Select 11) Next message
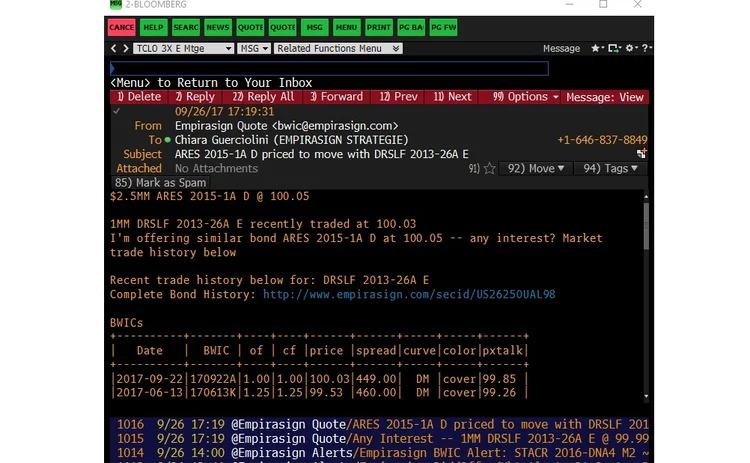The width and height of the screenshot is (750, 463). coord(452,97)
